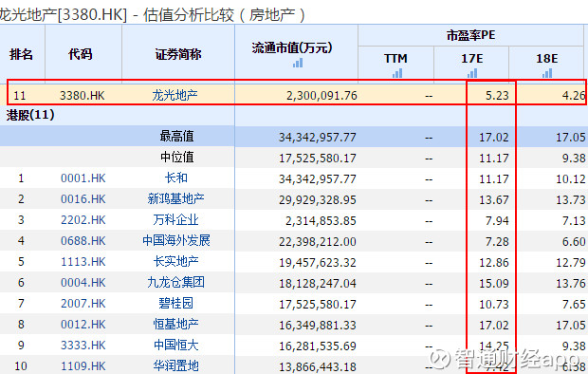
Task: Click chart icon under TTM column
Action: (x=397, y=73)
